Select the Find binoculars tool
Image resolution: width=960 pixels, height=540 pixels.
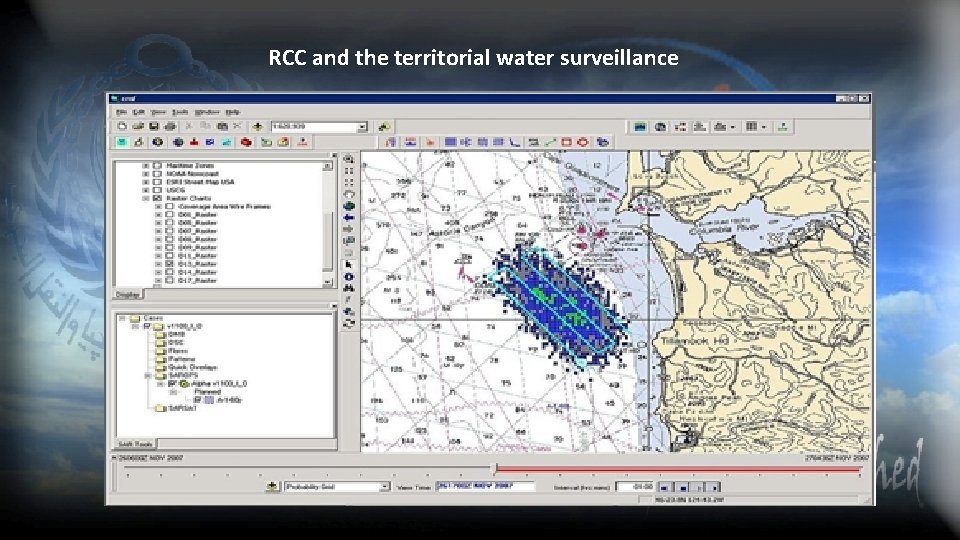click(x=348, y=288)
